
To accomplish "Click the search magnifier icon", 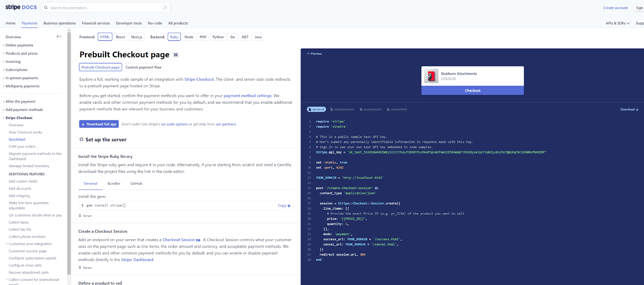I will 46,8.
